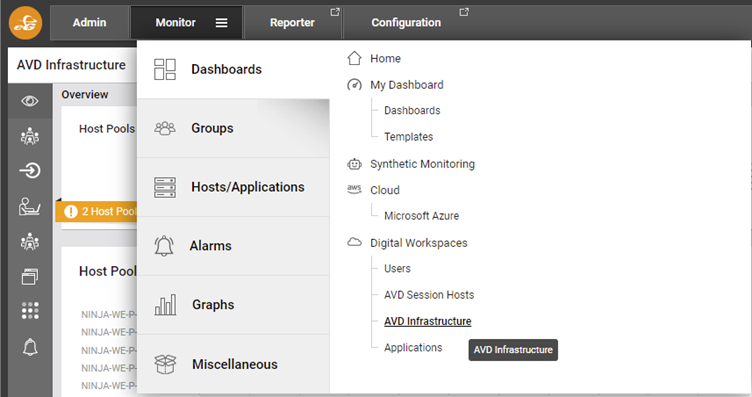Click the underlined AVD Infrastructure link
Screen dimensions: 752x397
coord(427,321)
